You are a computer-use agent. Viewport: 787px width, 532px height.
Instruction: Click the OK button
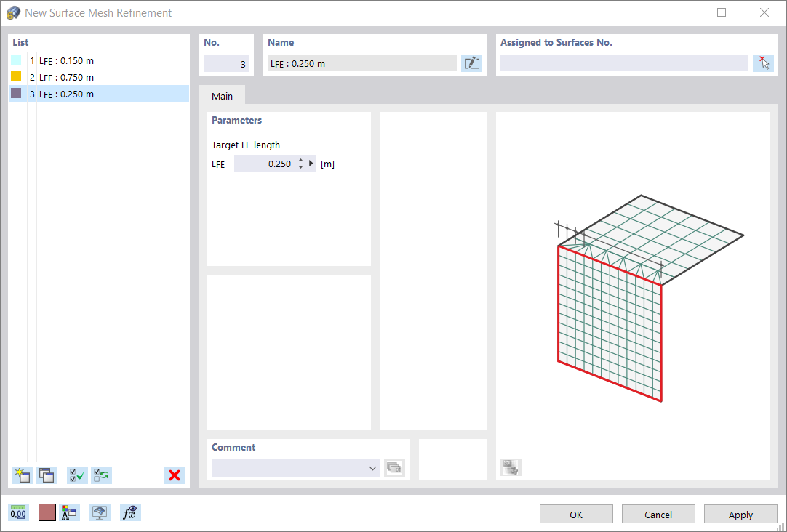[576, 515]
